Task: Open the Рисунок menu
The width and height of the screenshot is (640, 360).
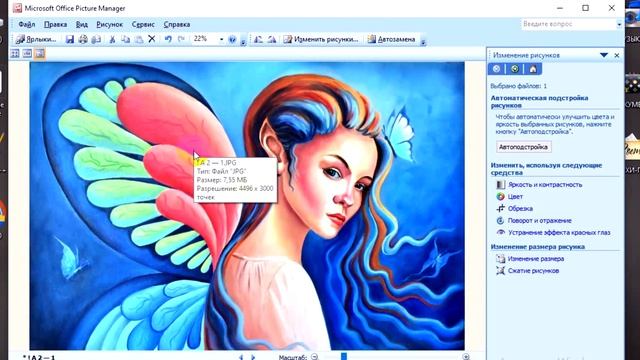Action: 109,24
